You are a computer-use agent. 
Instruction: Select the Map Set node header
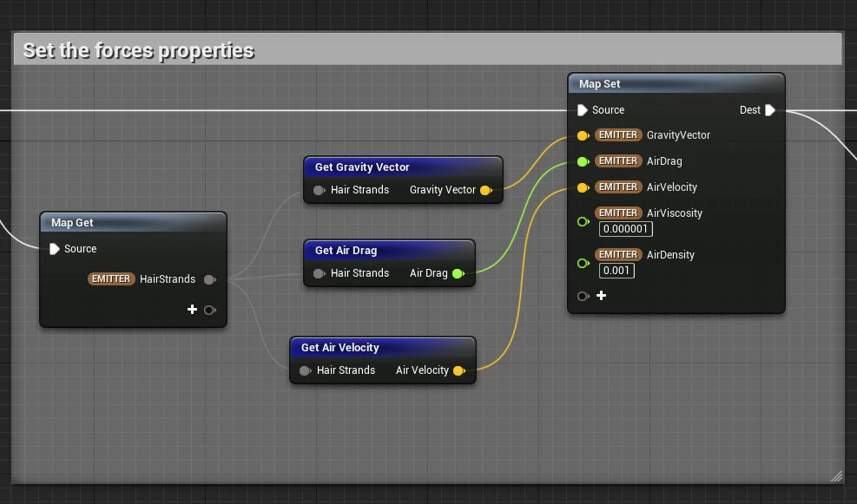(x=676, y=83)
